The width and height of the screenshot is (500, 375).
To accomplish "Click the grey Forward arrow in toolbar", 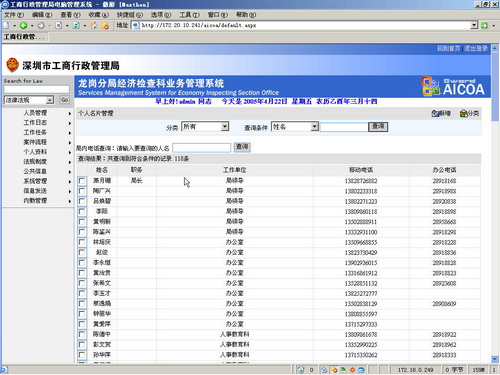I will tap(41, 25).
